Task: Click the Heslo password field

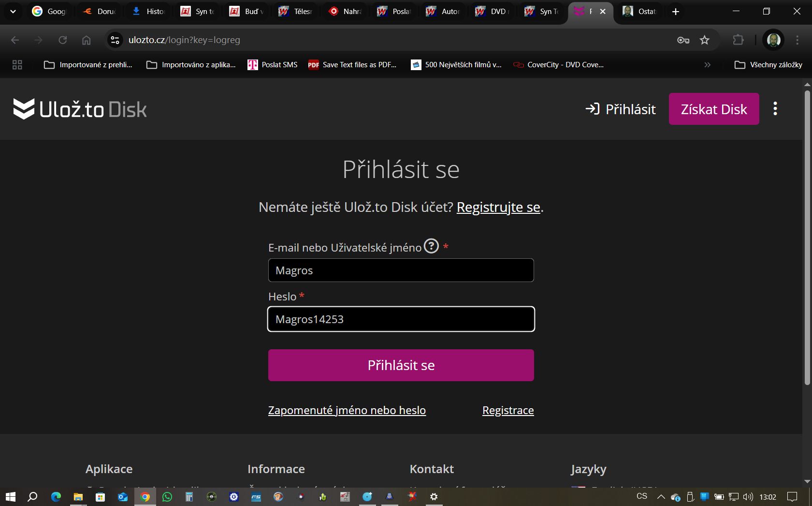Action: [401, 319]
